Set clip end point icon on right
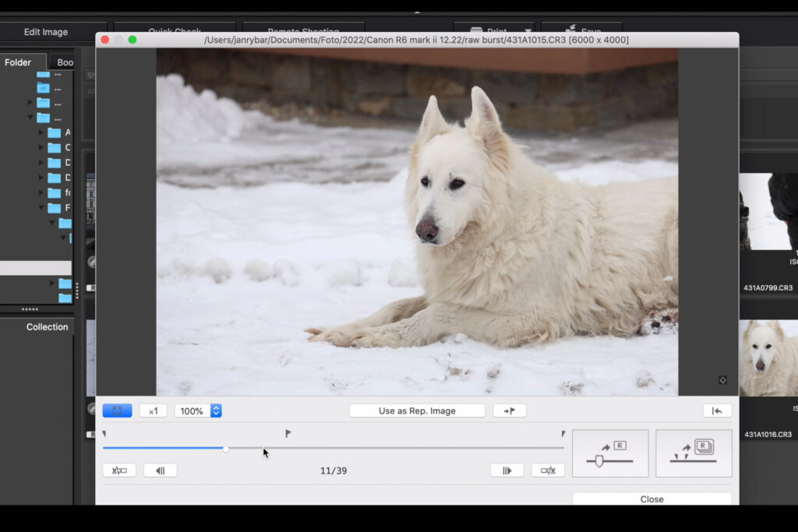 click(x=548, y=470)
